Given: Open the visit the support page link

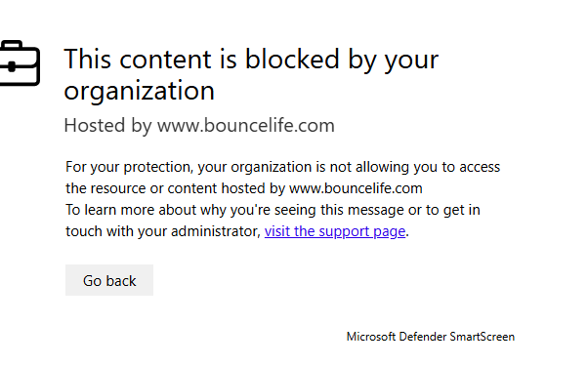Looking at the screenshot, I should 335,231.
